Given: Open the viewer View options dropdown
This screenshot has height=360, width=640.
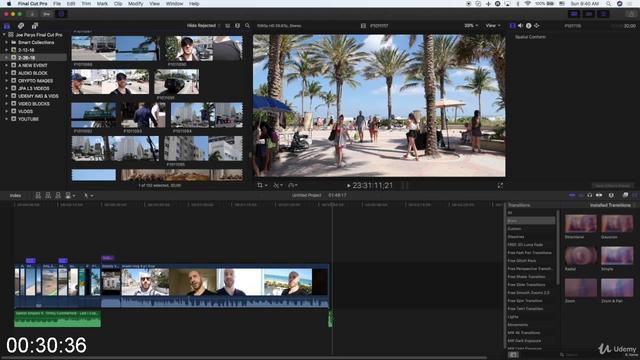Looking at the screenshot, I should (x=493, y=26).
